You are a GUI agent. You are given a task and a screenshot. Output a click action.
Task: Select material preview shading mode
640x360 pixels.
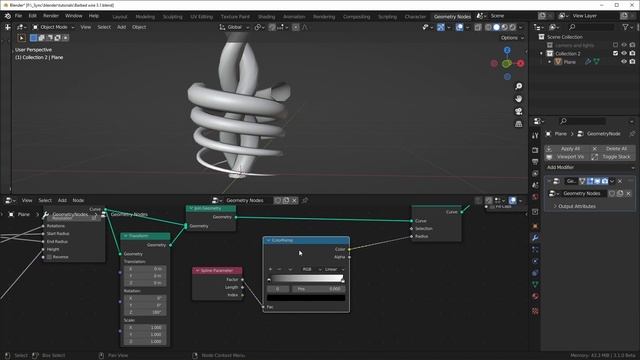coord(504,27)
